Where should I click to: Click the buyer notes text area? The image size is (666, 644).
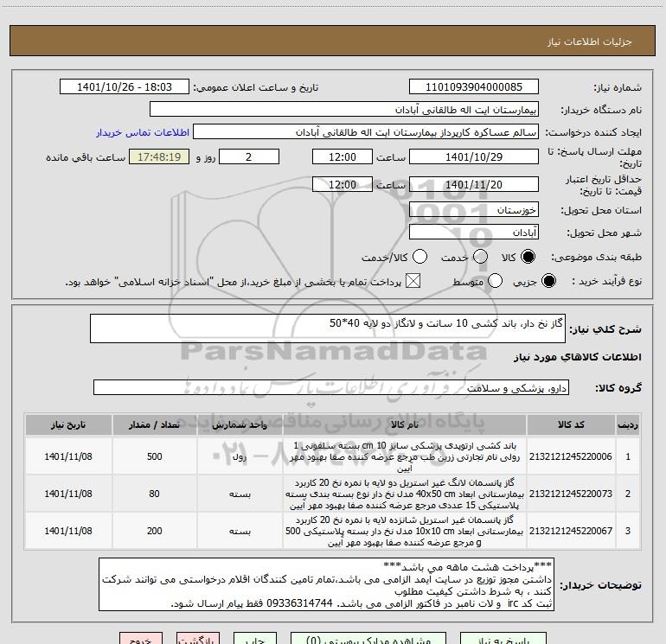327,584
